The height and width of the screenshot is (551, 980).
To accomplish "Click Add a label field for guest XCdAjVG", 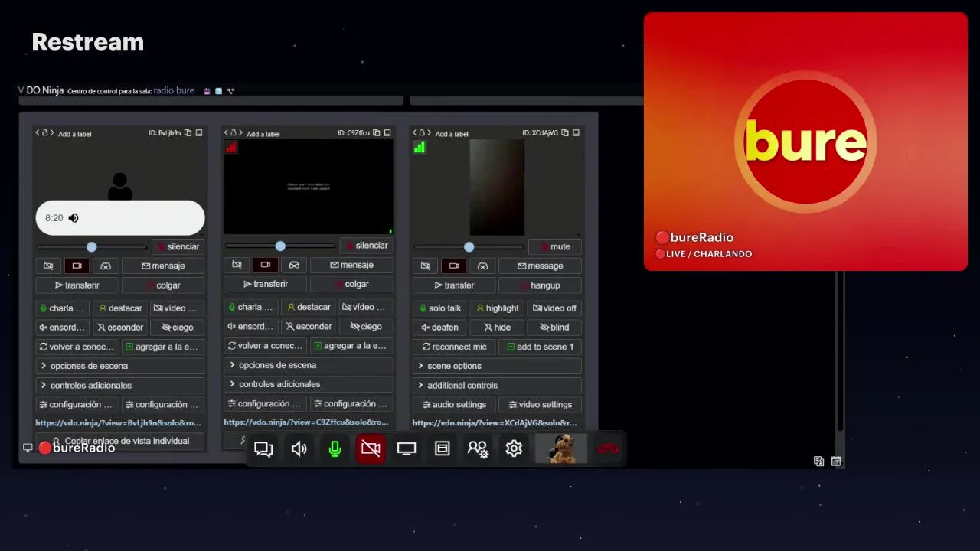I will click(452, 134).
